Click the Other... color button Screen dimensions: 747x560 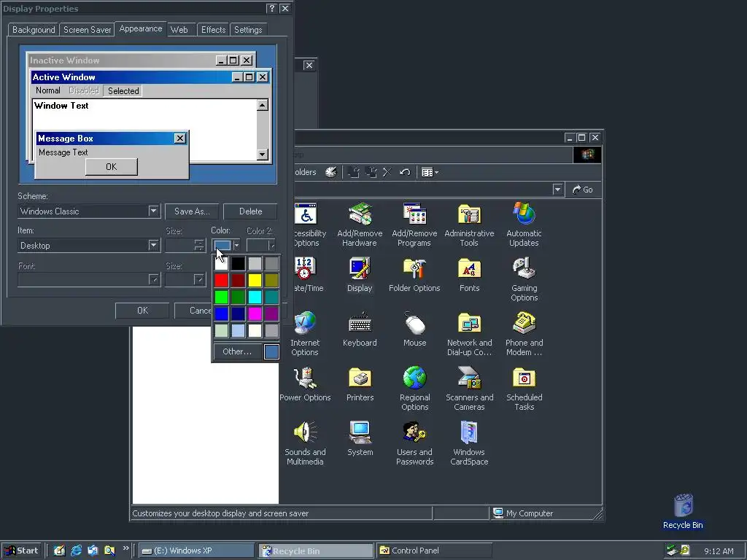tap(237, 351)
